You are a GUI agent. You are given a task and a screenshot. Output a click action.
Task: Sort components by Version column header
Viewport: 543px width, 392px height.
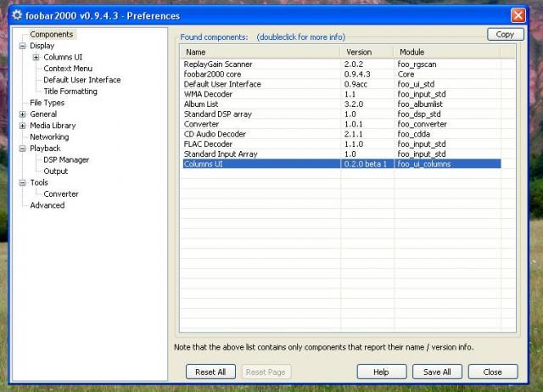[x=367, y=53]
